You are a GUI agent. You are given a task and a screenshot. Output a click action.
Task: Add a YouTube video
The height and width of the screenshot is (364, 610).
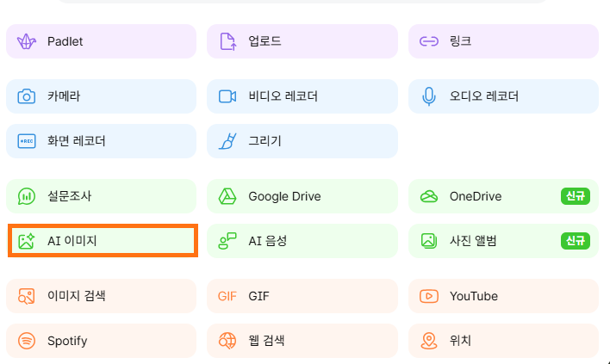[x=503, y=296]
